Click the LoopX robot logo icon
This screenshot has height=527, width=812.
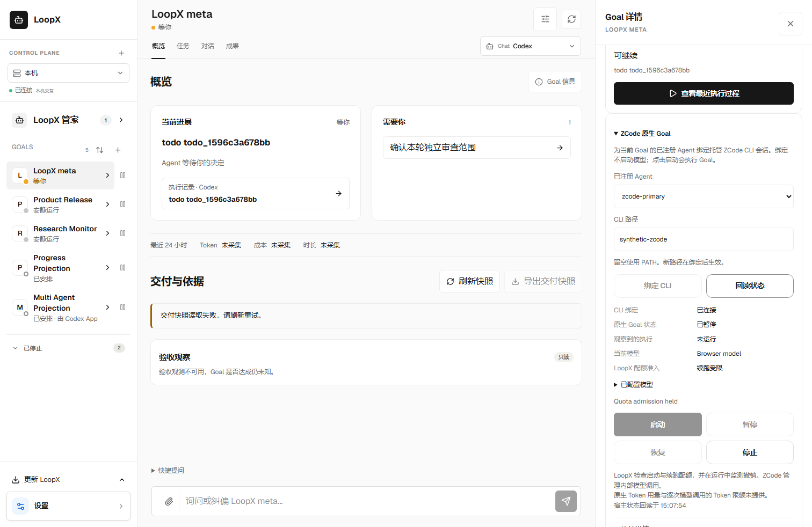[19, 19]
